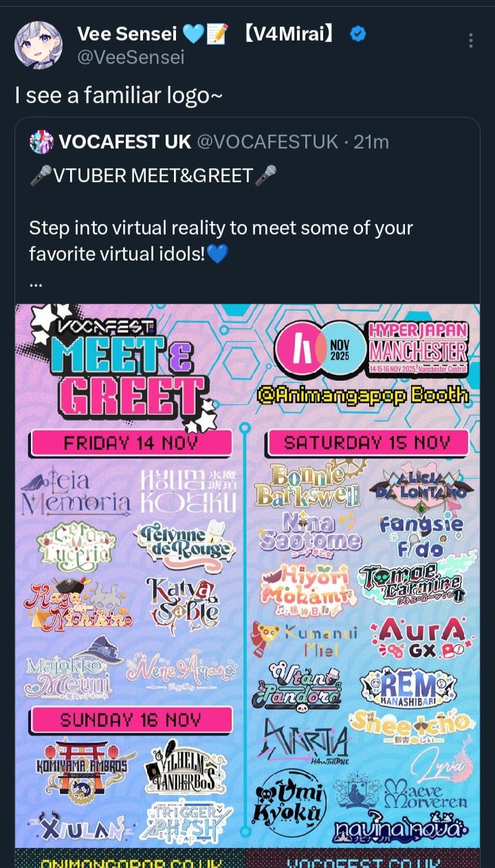Tap the Hyper Japan Manchester logo
This screenshot has height=868, width=495.
point(371,349)
